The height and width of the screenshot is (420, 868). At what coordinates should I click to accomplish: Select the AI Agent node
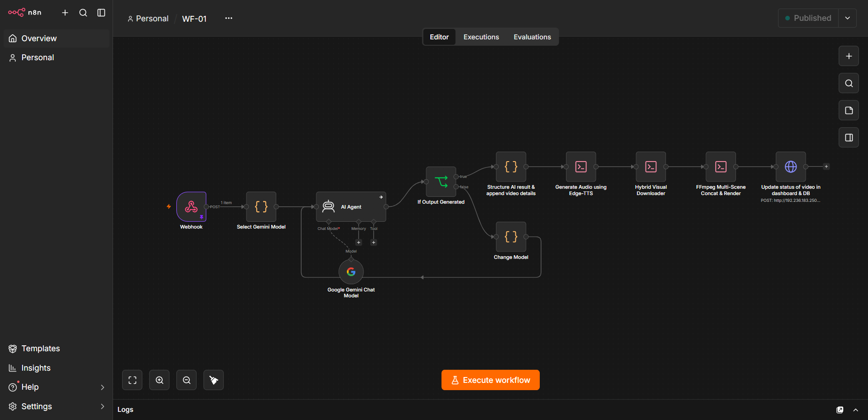click(x=351, y=207)
